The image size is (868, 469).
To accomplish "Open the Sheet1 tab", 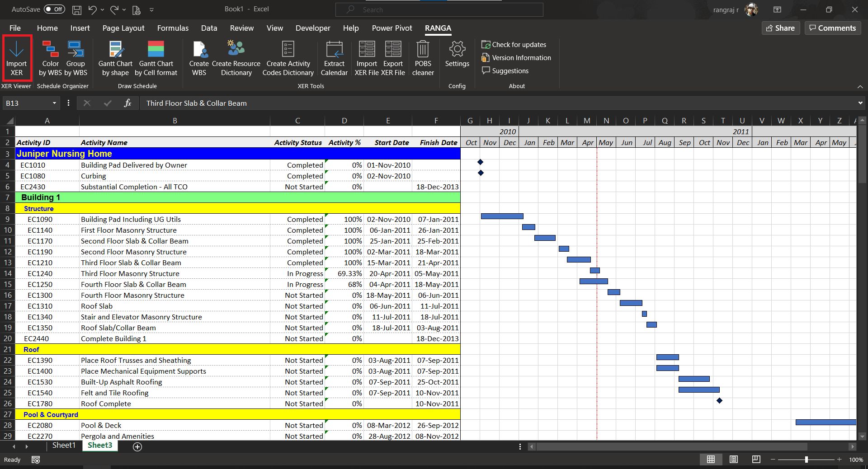I will [x=63, y=445].
